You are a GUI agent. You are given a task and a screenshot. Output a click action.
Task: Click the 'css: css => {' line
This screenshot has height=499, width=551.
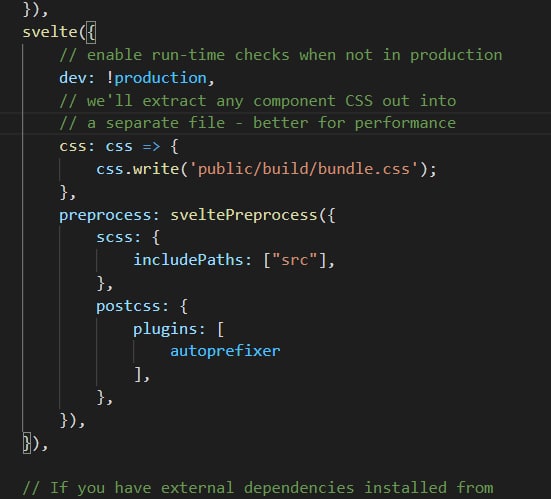click(x=119, y=146)
